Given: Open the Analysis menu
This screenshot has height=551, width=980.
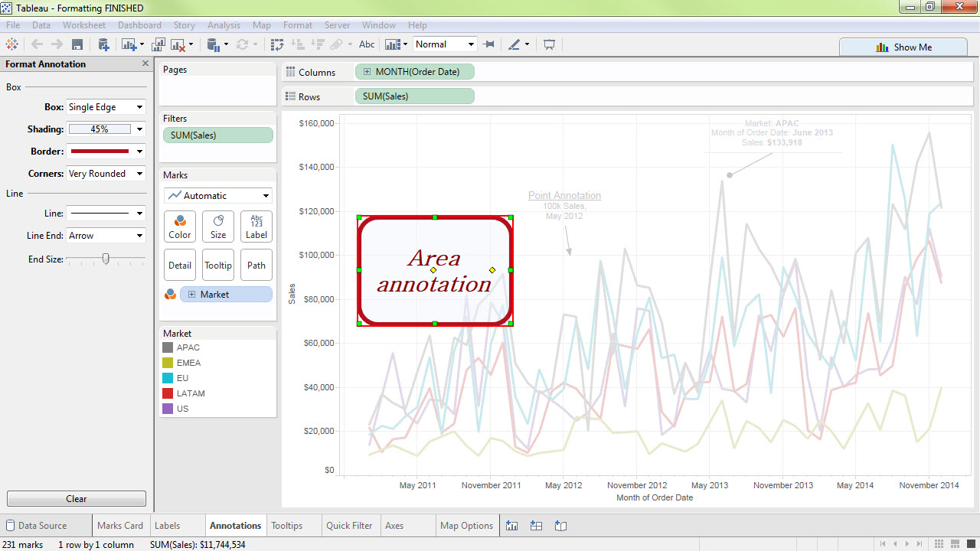Looking at the screenshot, I should (224, 25).
